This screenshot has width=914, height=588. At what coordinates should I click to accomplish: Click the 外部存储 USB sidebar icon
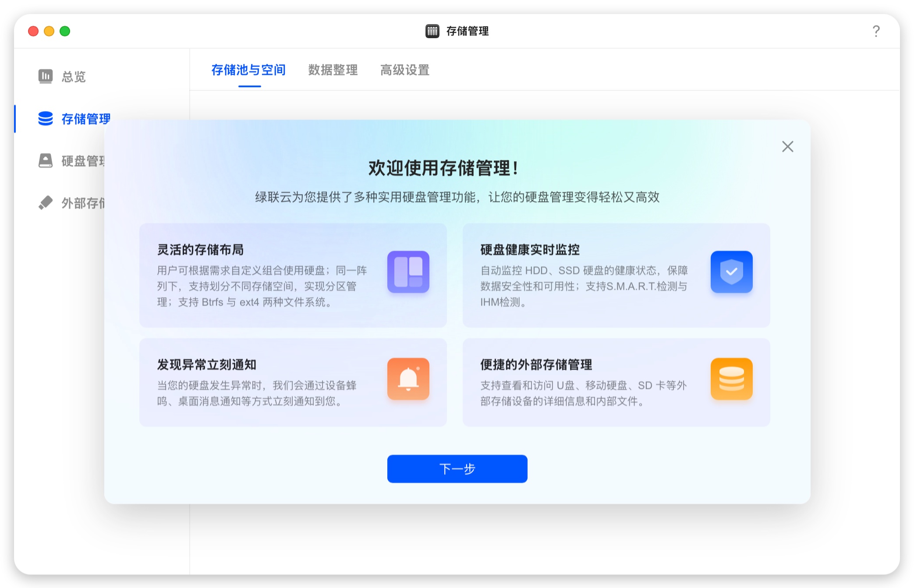[x=46, y=202]
